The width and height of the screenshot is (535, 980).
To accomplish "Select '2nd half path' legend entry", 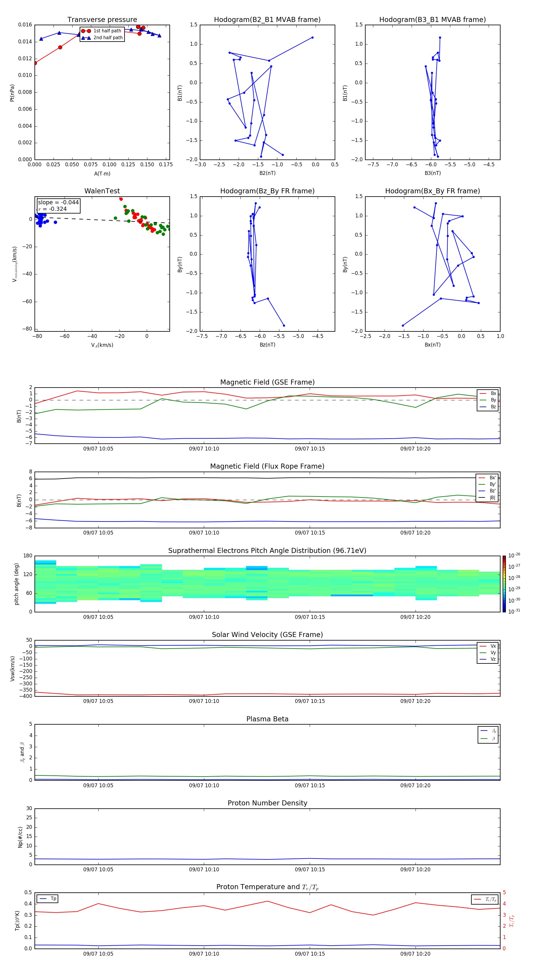I will click(x=102, y=38).
